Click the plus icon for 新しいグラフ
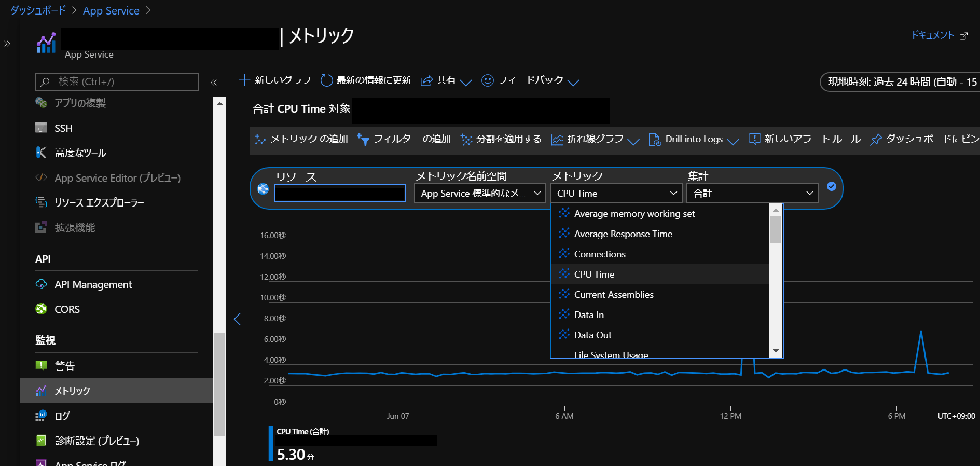This screenshot has height=466, width=980. tap(244, 80)
